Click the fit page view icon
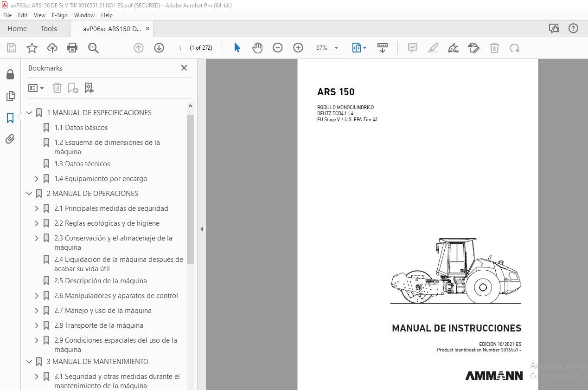 [x=356, y=48]
